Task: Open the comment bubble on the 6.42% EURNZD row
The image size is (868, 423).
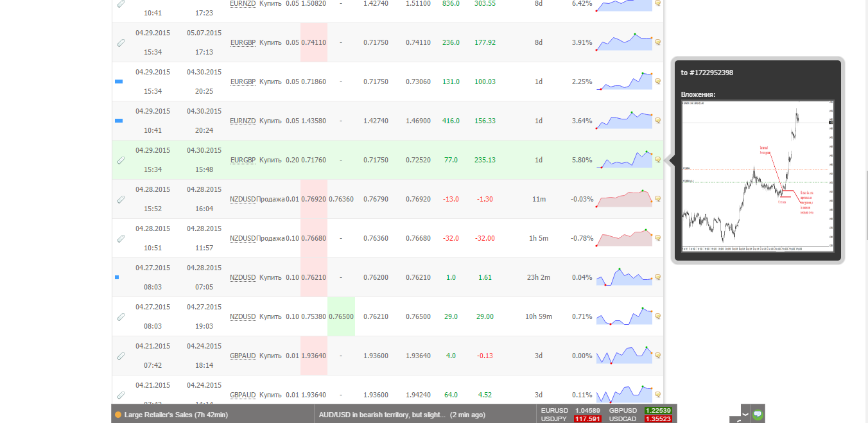Action: [657, 3]
